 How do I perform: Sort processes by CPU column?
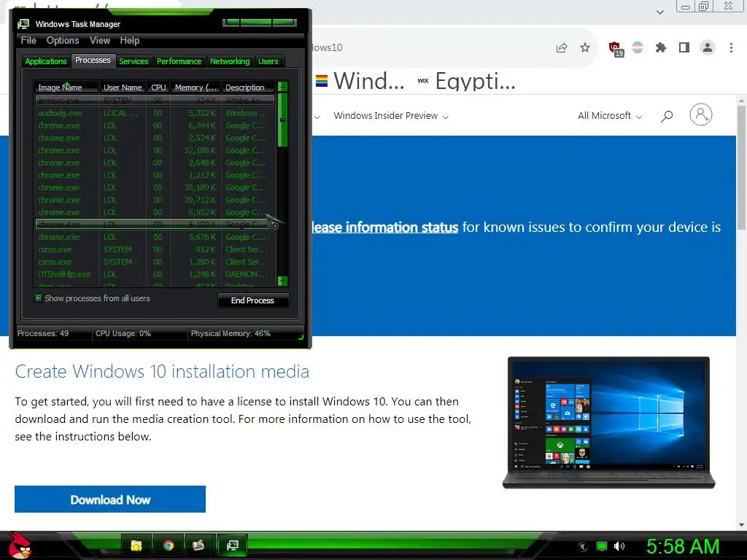click(x=158, y=87)
